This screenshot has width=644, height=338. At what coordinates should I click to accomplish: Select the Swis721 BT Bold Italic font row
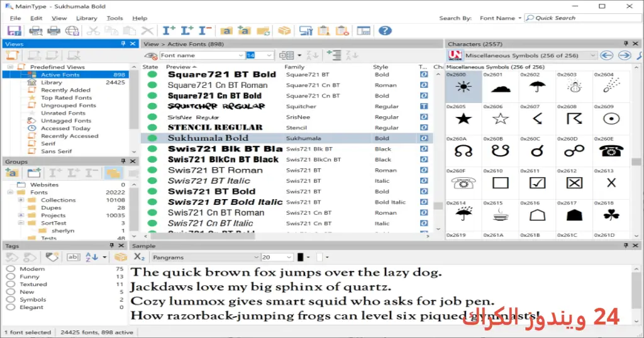(x=287, y=202)
